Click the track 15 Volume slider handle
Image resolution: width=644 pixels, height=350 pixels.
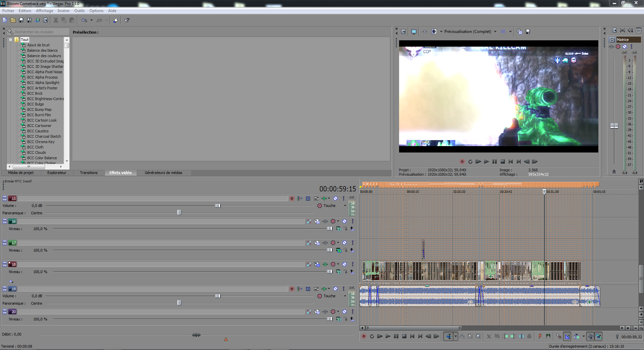(x=218, y=206)
